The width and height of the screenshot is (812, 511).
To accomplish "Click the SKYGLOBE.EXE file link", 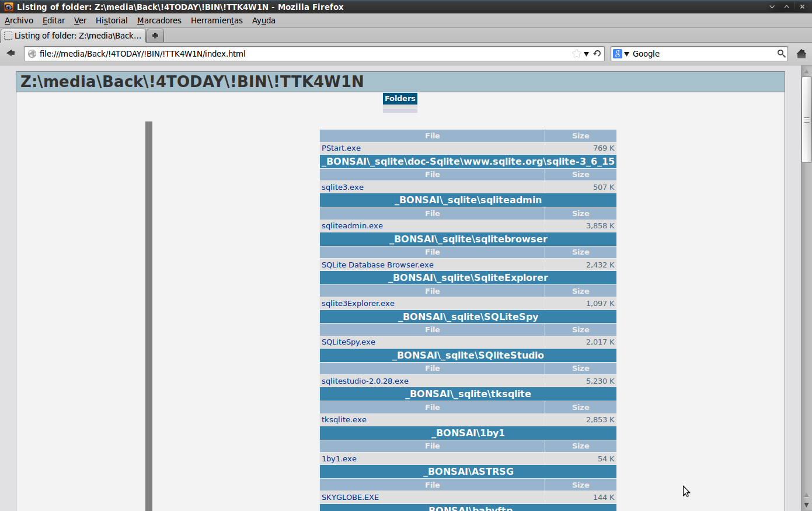I will (x=350, y=498).
